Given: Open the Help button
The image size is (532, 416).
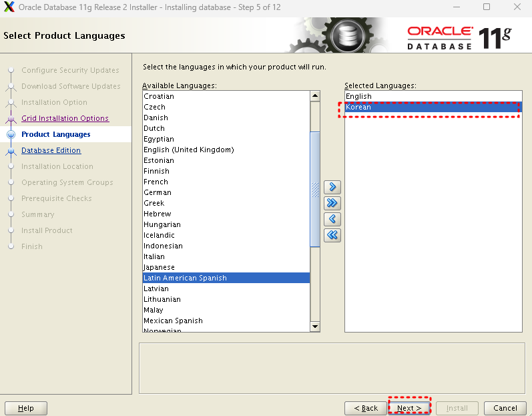Looking at the screenshot, I should coord(26,408).
